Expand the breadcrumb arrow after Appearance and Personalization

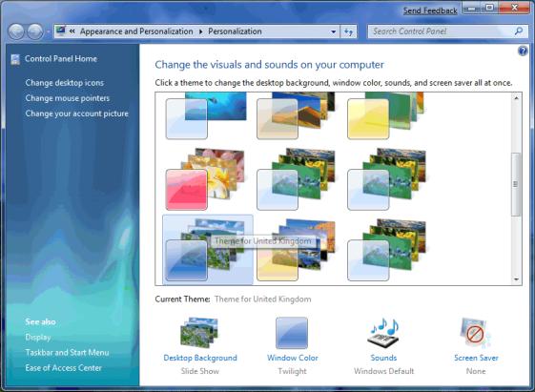(200, 31)
